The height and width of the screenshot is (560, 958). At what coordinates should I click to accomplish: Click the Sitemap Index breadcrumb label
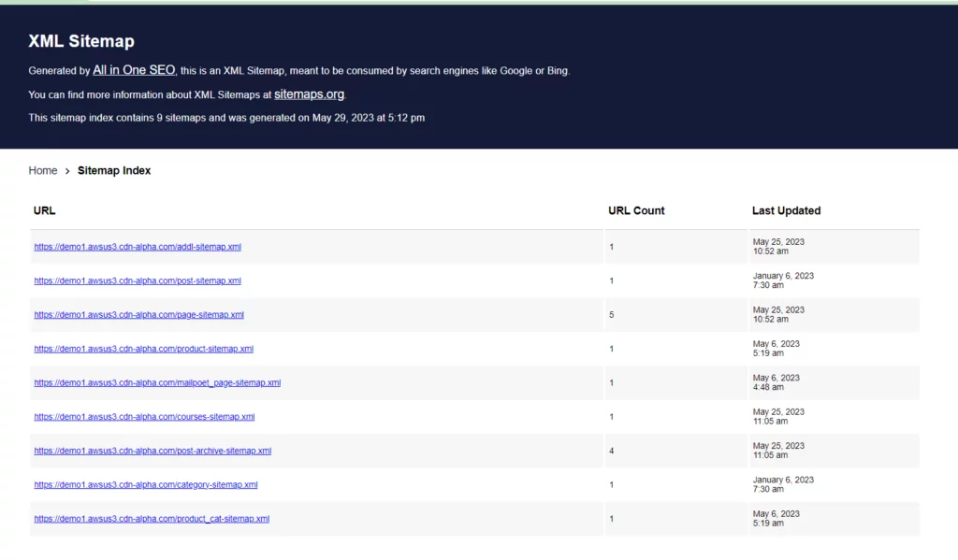click(x=114, y=170)
